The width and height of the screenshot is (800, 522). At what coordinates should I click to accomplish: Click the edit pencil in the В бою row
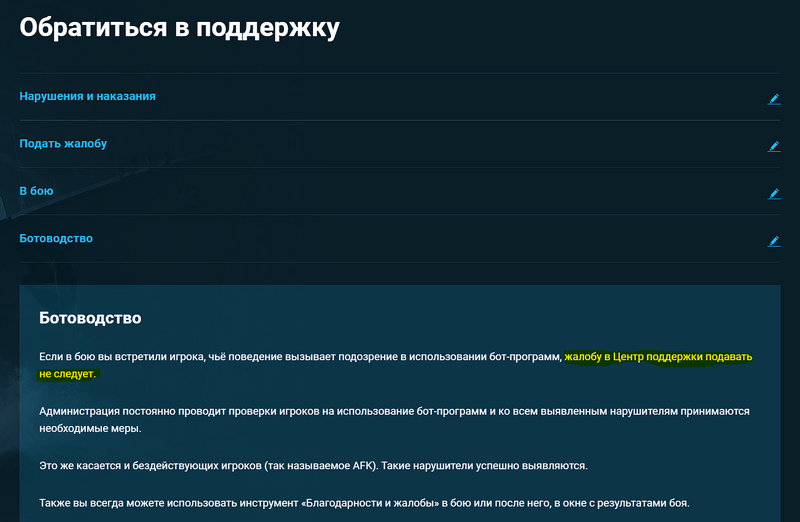[x=774, y=194]
